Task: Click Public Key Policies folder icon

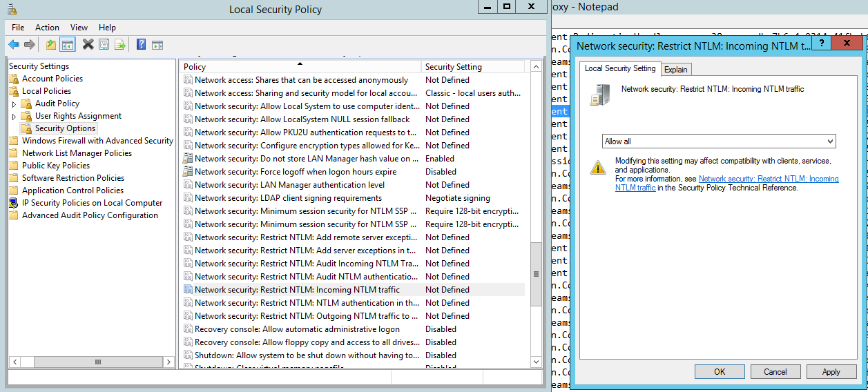Action: 15,166
